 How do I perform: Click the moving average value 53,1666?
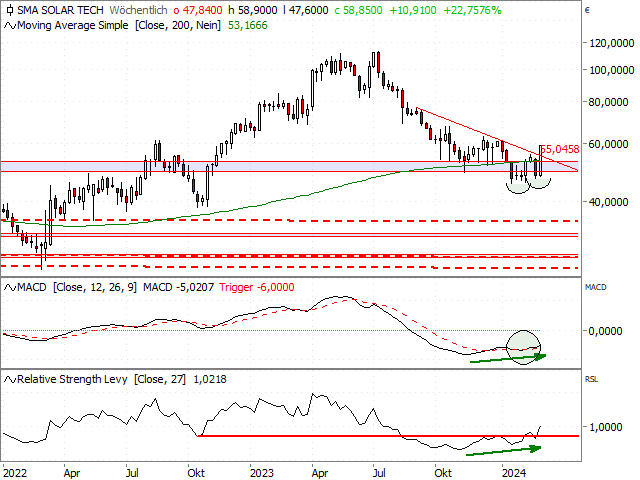pos(247,26)
